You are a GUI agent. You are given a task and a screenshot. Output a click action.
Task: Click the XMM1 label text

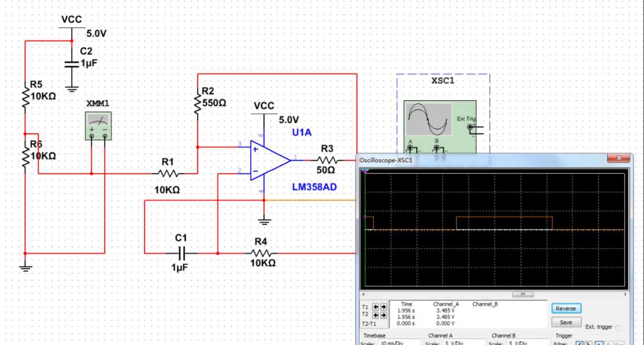tap(97, 104)
